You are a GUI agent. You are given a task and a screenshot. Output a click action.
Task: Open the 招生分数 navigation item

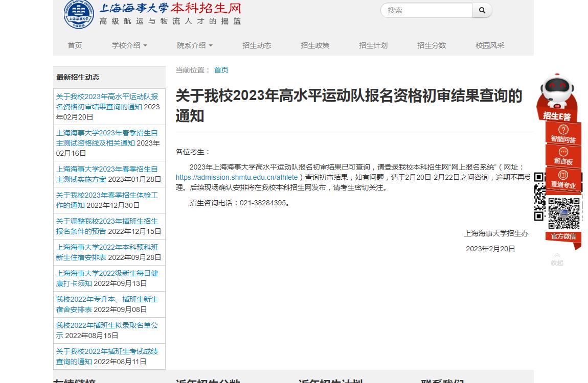coord(432,45)
